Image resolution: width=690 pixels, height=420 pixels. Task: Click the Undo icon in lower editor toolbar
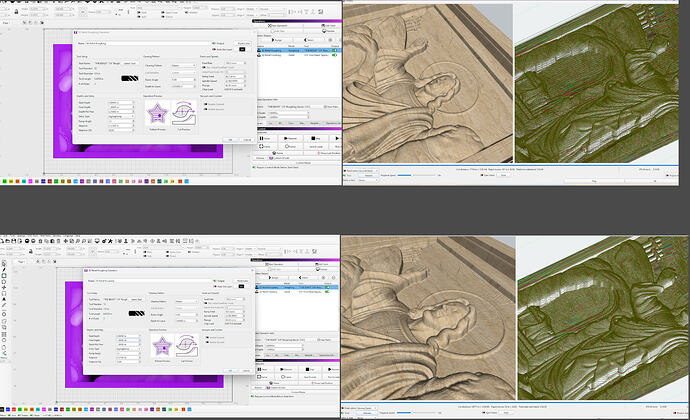coord(27,241)
